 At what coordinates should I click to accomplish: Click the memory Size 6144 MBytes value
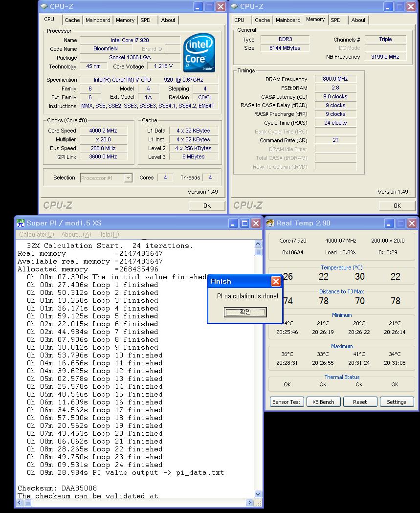[285, 48]
